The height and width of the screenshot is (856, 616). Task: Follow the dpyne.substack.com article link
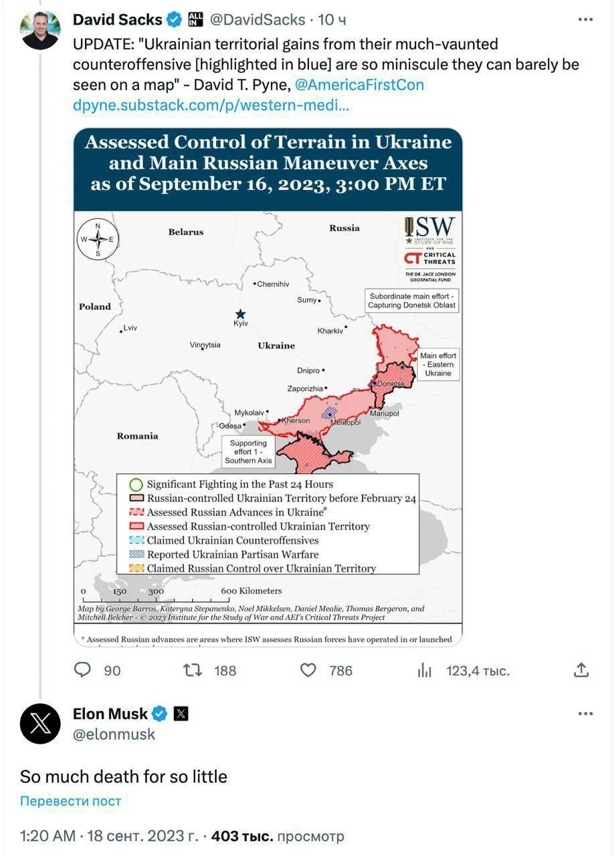[211, 105]
